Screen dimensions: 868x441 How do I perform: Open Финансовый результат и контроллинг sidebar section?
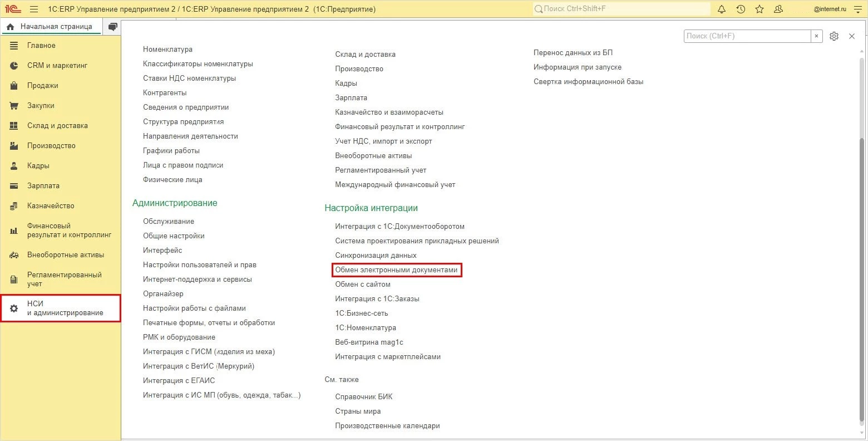tap(61, 231)
